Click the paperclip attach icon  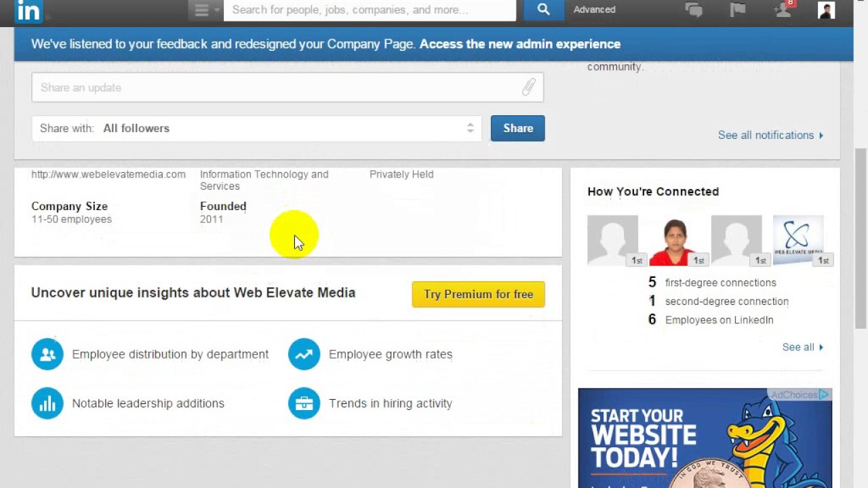pos(528,87)
